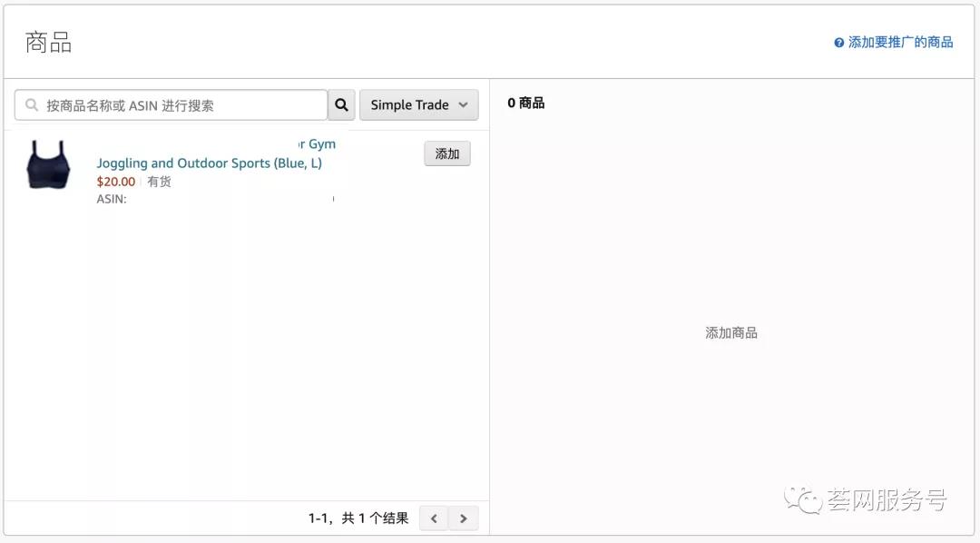The image size is (980, 543).
Task: Click the sports bra product thumbnail
Action: click(x=48, y=167)
